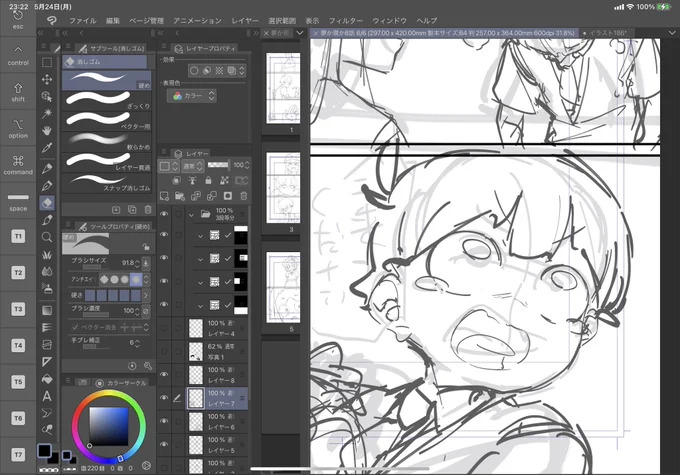Collapse the 3段等分 layer folder

tap(191, 214)
